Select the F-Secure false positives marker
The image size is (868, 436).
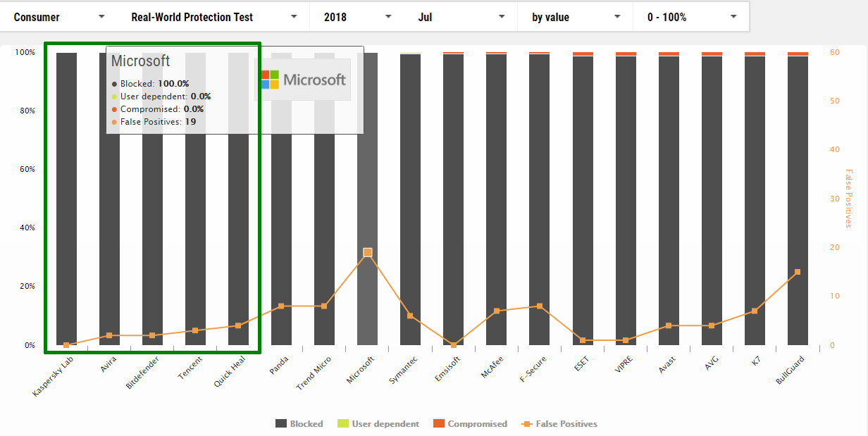tap(540, 306)
